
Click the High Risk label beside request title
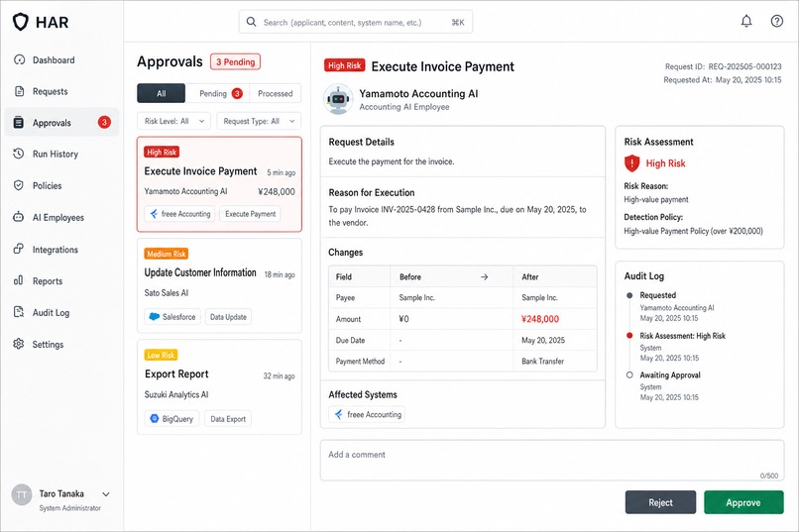coord(344,65)
